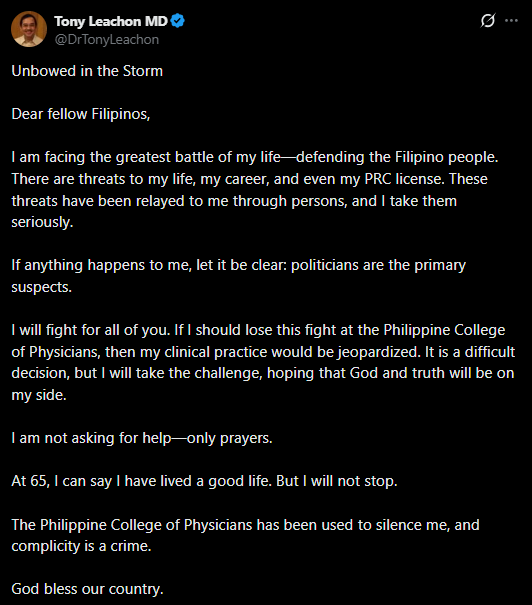Viewport: 532px width, 605px height.
Task: Click the line 'I am not asking for help—only prayers.'
Action: click(142, 438)
